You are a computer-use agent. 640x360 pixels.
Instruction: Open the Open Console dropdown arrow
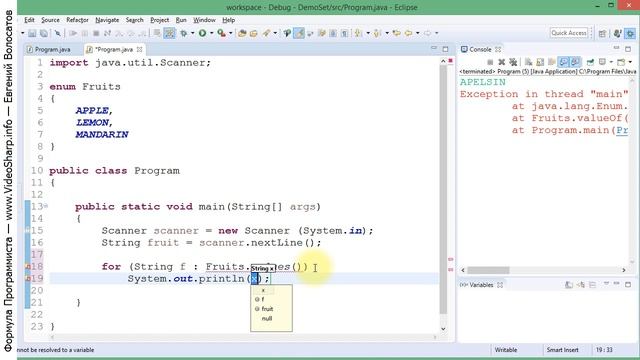(x=630, y=62)
